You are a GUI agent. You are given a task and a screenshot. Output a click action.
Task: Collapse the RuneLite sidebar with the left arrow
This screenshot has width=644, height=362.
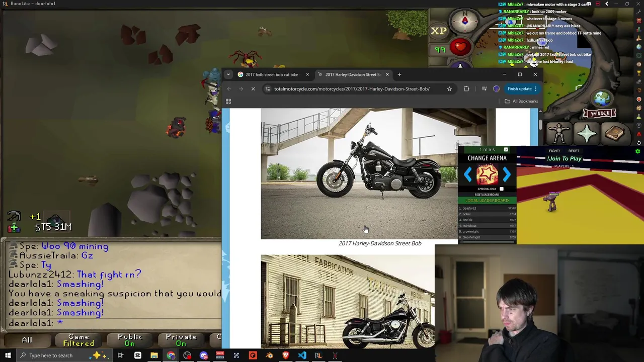(x=606, y=4)
